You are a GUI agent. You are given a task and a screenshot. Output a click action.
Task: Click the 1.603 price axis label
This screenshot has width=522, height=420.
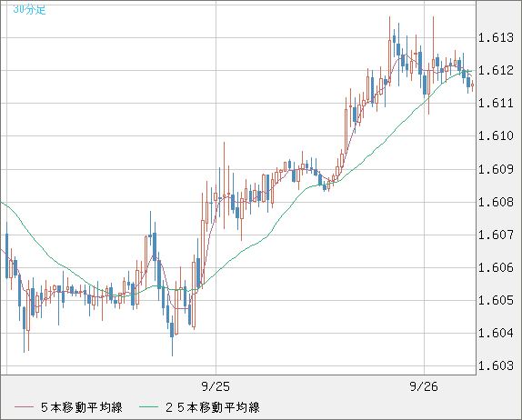pos(496,365)
